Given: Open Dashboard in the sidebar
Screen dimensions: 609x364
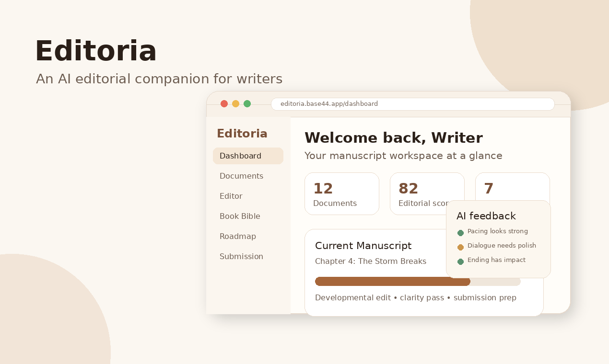Looking at the screenshot, I should (x=248, y=156).
